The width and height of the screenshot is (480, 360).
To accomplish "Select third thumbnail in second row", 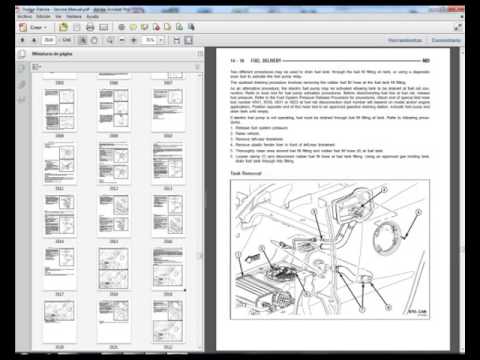I will (168, 109).
